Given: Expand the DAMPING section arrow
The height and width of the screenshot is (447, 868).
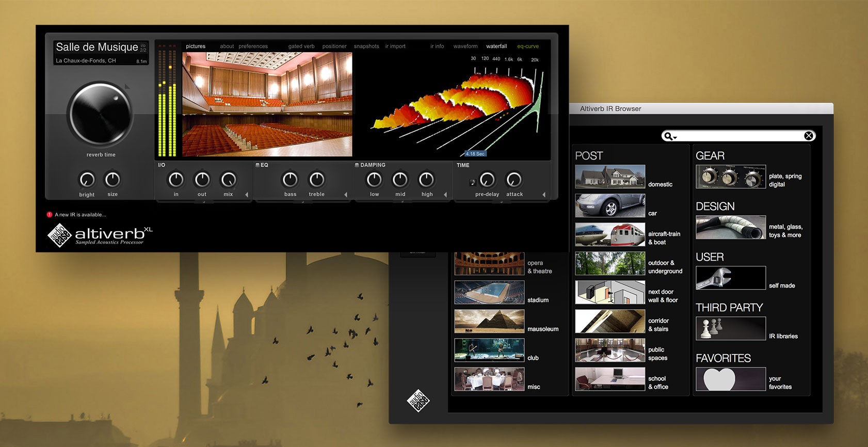Looking at the screenshot, I should [445, 195].
